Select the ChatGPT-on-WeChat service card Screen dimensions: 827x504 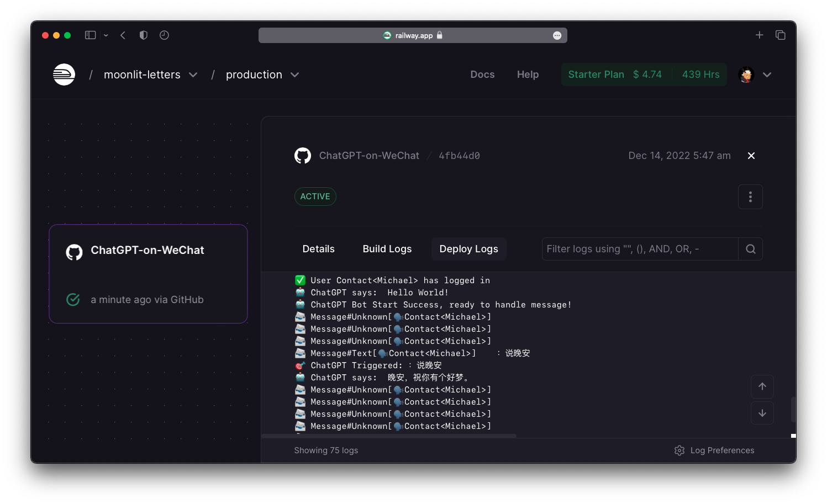tap(148, 274)
